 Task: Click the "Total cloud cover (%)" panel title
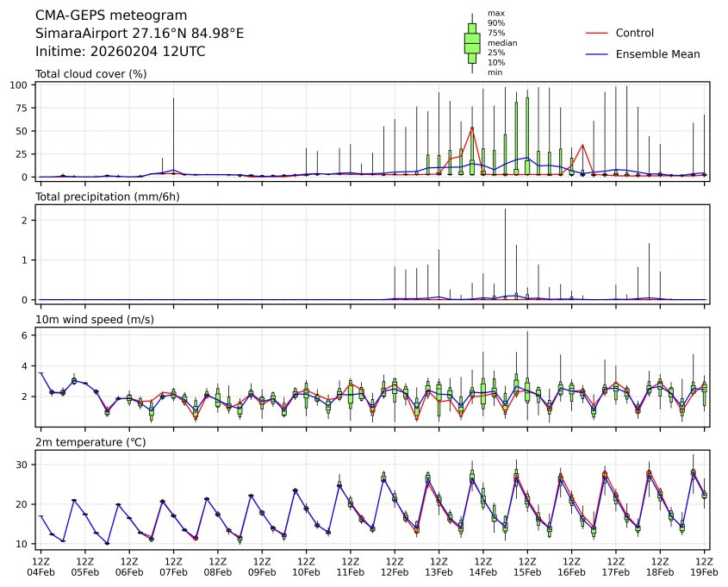click(x=90, y=73)
